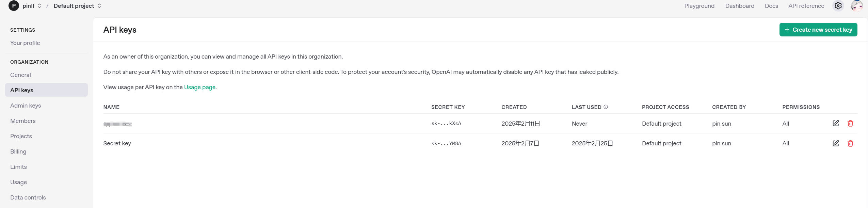
Task: Open the Docs page
Action: point(771,6)
